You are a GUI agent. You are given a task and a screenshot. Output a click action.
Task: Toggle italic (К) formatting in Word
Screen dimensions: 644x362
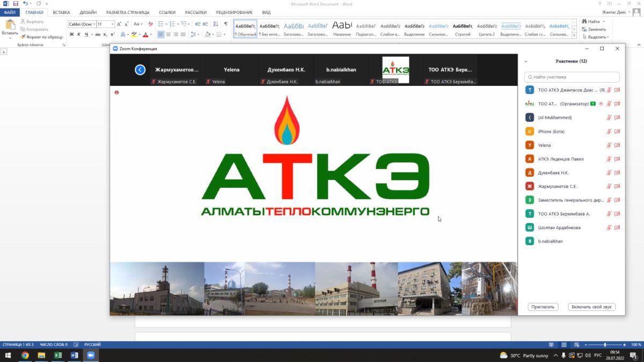pos(79,34)
